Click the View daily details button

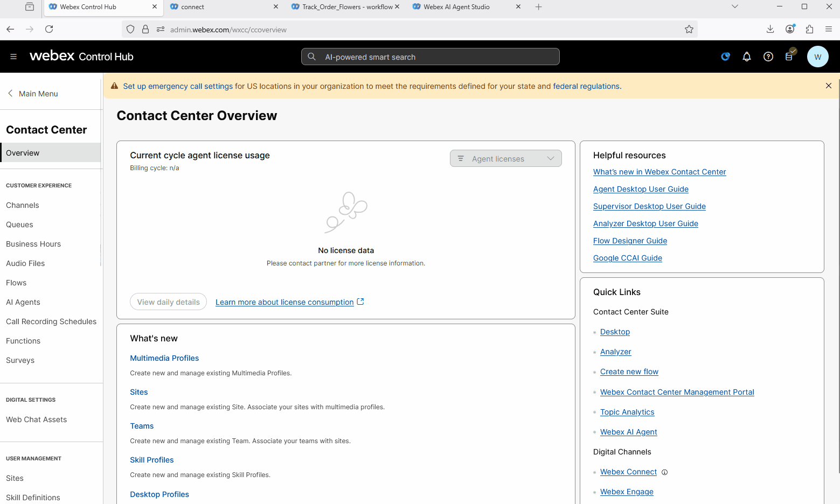coord(168,302)
